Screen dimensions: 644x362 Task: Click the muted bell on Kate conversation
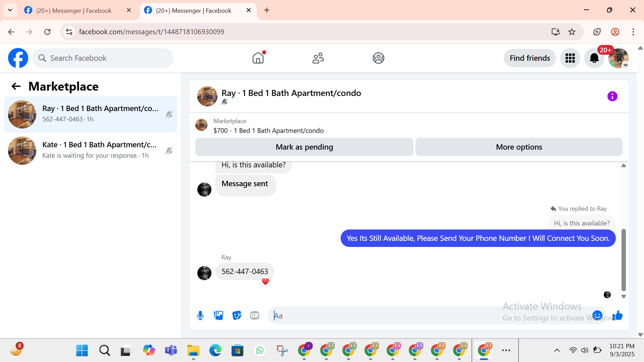tap(169, 151)
